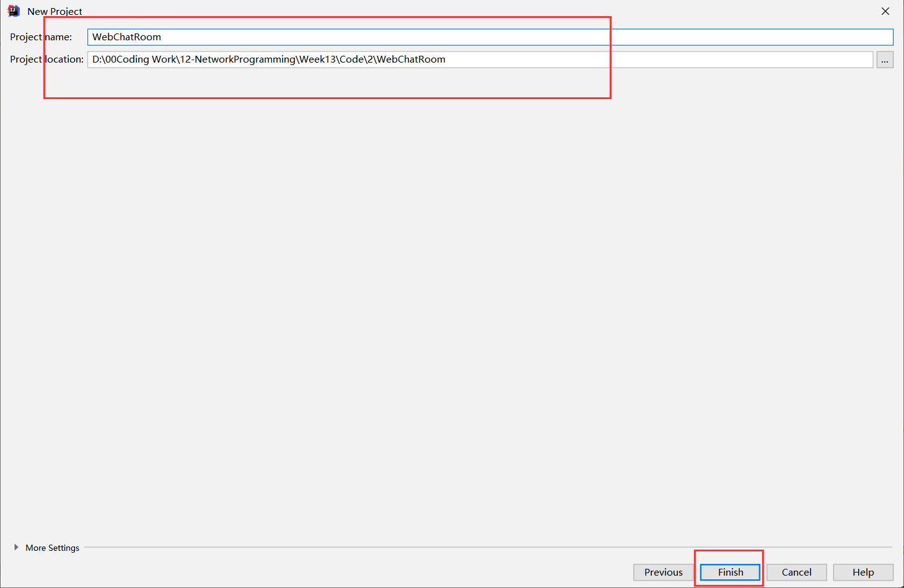Close the New Project window
Image resolution: width=904 pixels, height=588 pixels.
coord(885,11)
